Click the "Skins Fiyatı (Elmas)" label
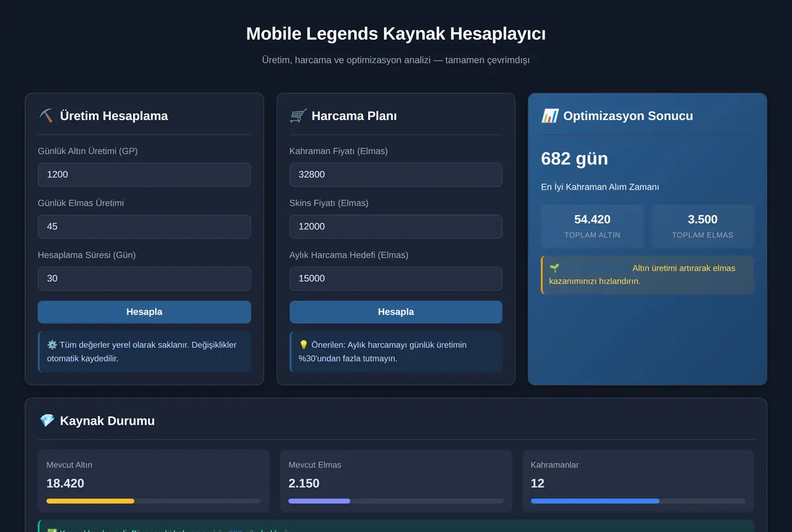792x532 pixels. 329,203
